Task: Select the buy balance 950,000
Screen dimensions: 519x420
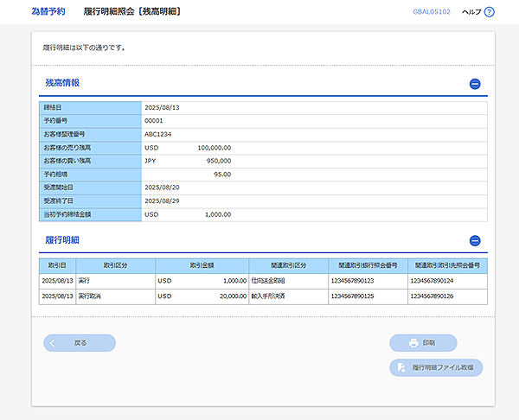Action: pyautogui.click(x=219, y=161)
